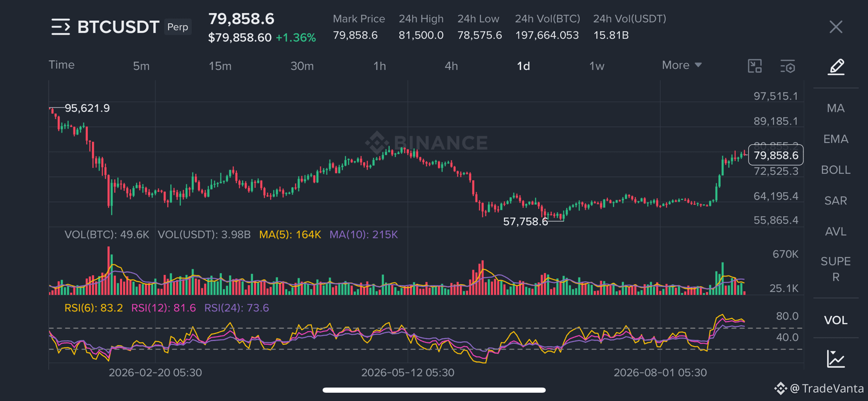Select the 1w timeframe tab
This screenshot has height=401, width=868.
tap(597, 66)
